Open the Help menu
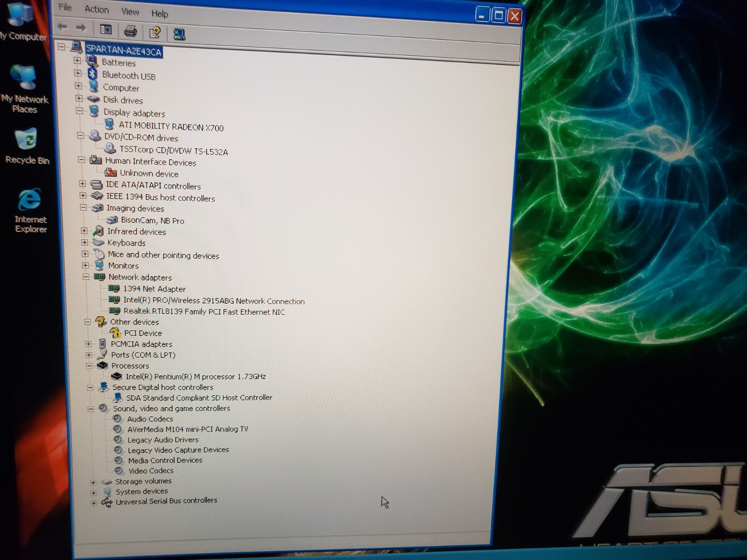747x560 pixels. coord(160,14)
